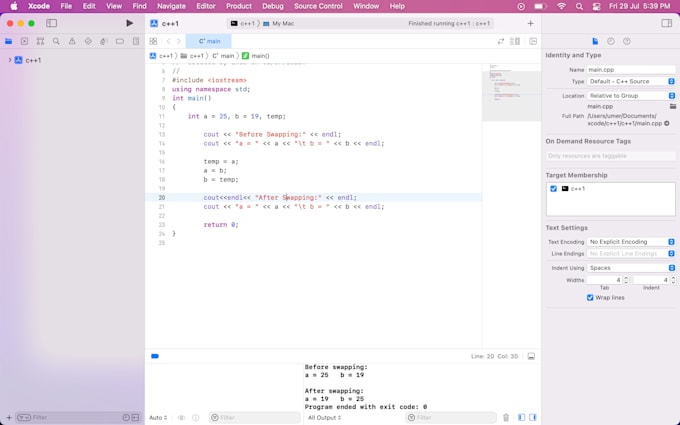Open the related items grid menu
This screenshot has width=680, height=425.
(x=153, y=41)
